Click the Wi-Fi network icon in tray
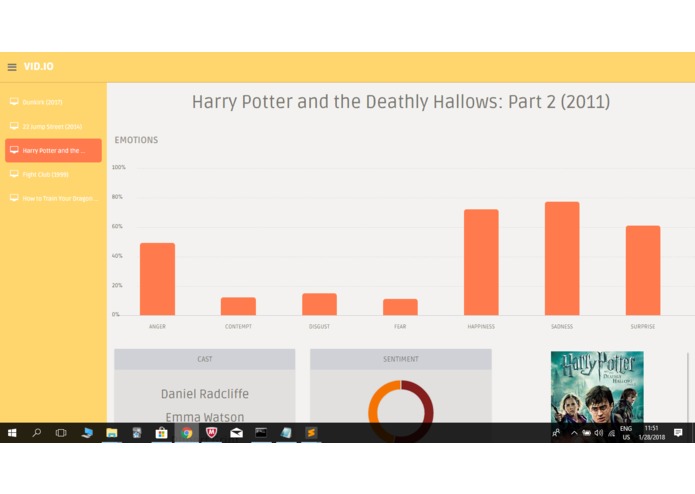The height and width of the screenshot is (494, 695). (611, 433)
